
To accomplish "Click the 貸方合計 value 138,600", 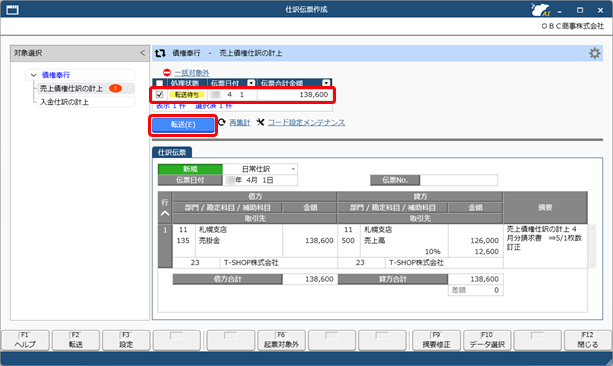I will click(484, 279).
